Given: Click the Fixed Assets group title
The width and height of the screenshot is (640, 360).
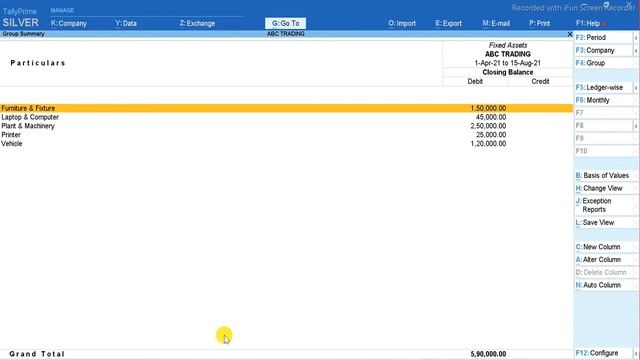Looking at the screenshot, I should click(x=508, y=45).
